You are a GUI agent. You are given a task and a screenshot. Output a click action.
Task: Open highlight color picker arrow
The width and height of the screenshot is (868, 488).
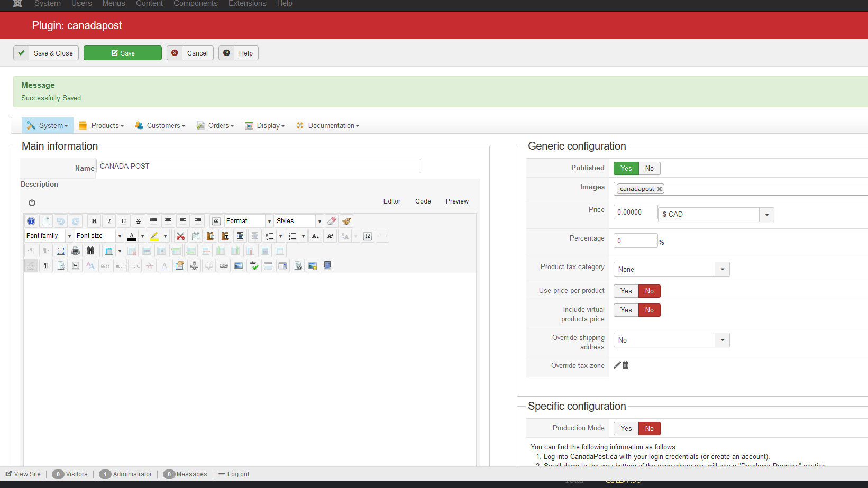(x=166, y=236)
